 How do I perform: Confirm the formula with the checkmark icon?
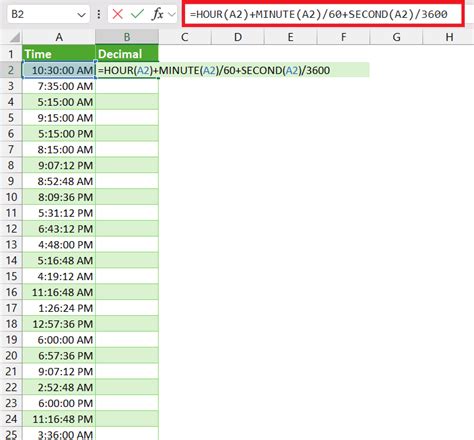click(x=137, y=14)
